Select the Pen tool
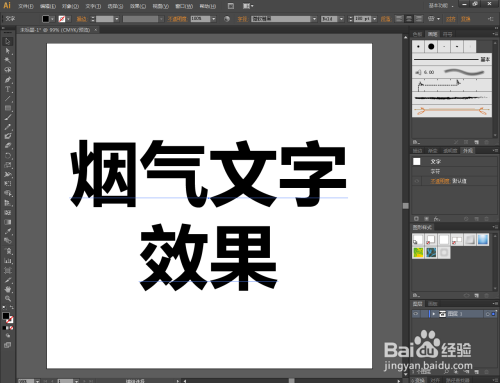Screen dimensions: 500x383 click(8, 80)
